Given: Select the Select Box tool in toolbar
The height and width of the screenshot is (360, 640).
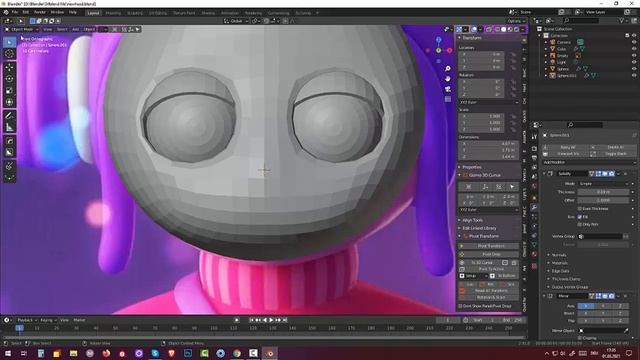Looking at the screenshot, I should (10, 42).
